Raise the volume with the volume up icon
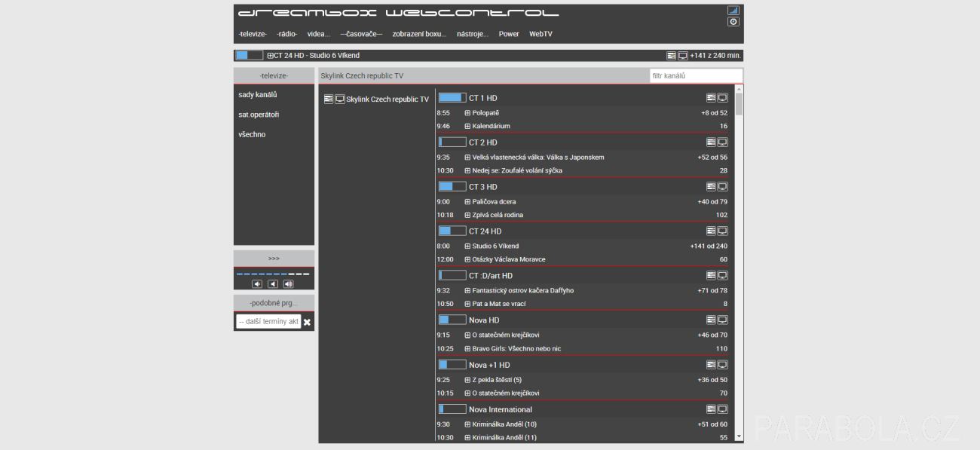This screenshot has width=980, height=450. [x=288, y=284]
